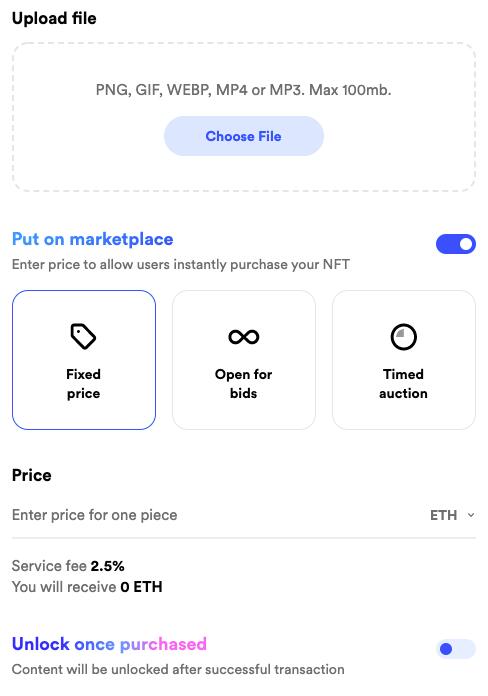The image size is (488, 696).
Task: Click the Service fee 2.5% text
Action: coord(68,566)
